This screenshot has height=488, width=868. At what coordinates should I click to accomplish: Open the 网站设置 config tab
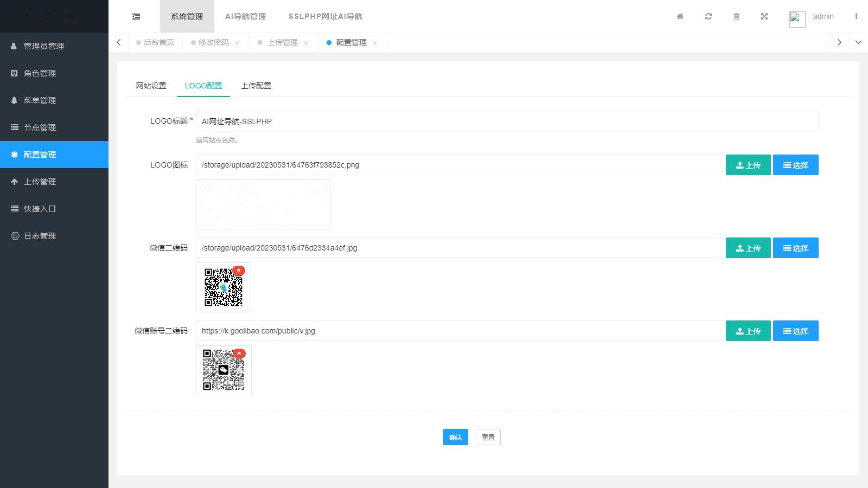point(151,86)
